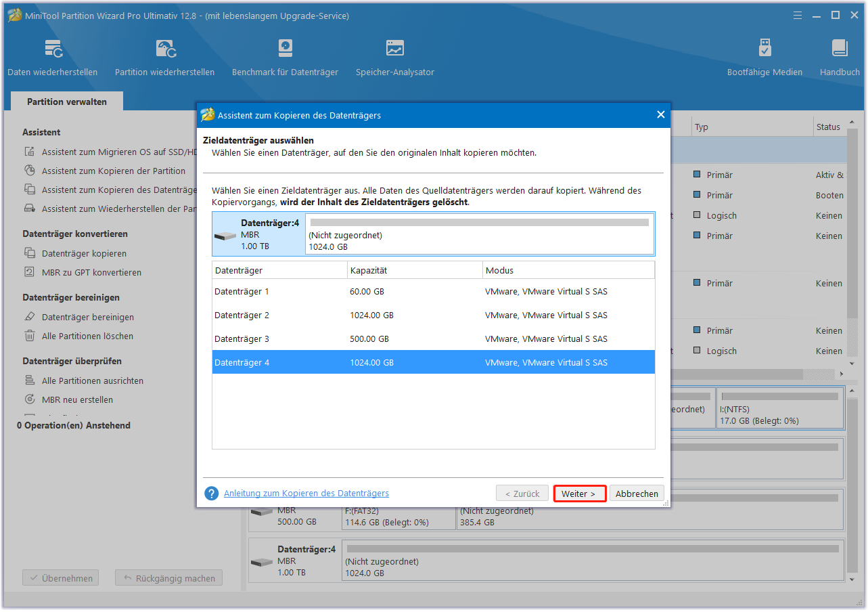Click Datenträger konvertieren section heading
Viewport: 868px width, 612px height.
(75, 234)
